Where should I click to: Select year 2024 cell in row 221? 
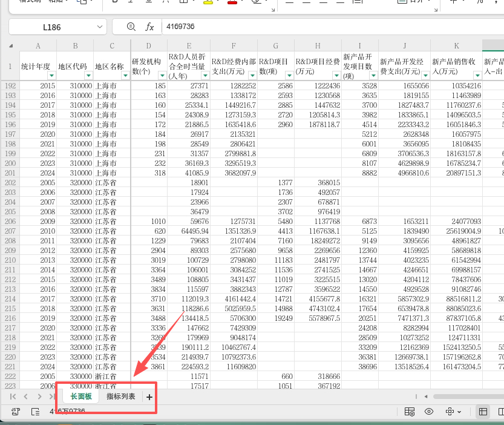pyautogui.click(x=38, y=366)
